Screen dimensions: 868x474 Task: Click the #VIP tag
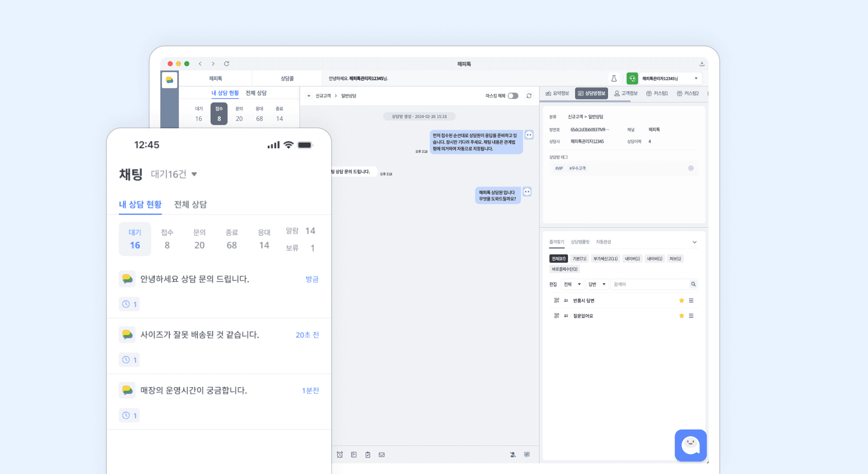click(x=559, y=168)
